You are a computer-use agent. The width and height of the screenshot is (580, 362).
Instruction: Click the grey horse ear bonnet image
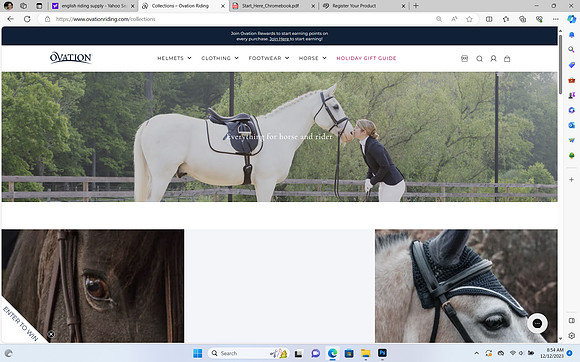[x=466, y=286]
